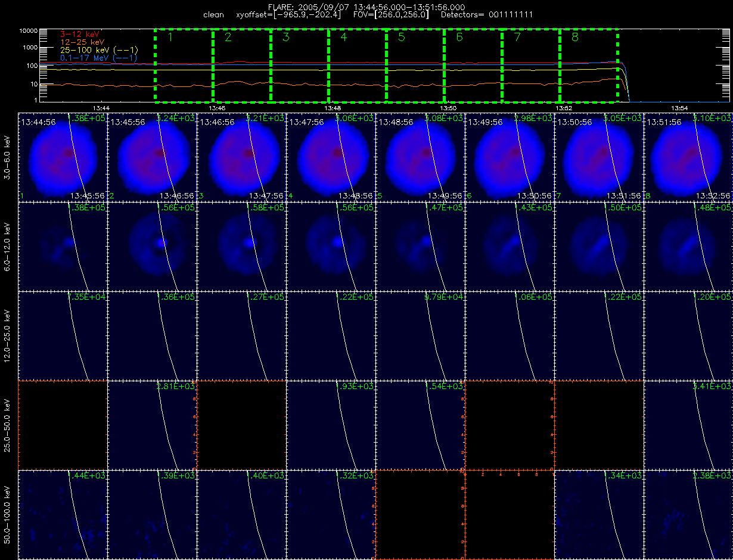Image resolution: width=733 pixels, height=560 pixels.
Task: Select interval 3 in the light curve
Action: tap(300, 64)
